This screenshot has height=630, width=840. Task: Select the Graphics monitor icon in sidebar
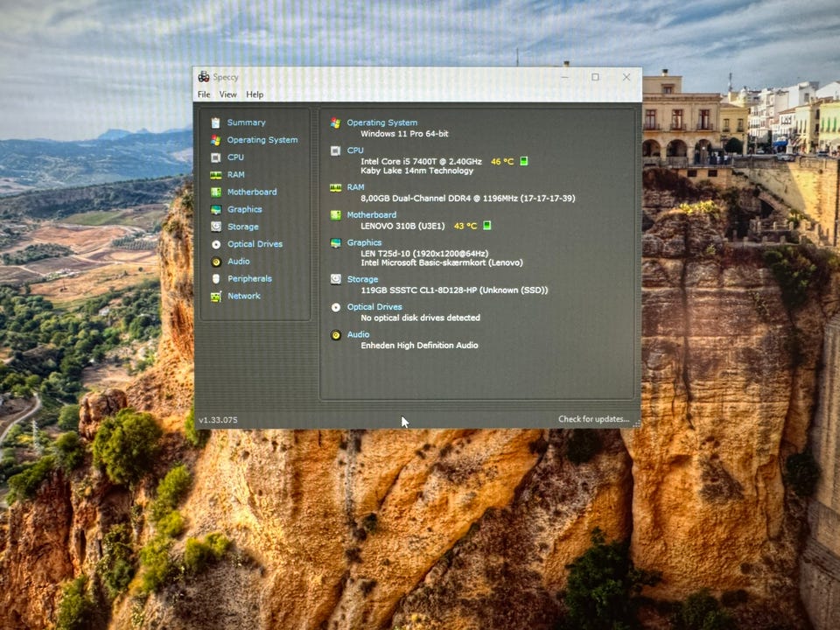point(216,209)
